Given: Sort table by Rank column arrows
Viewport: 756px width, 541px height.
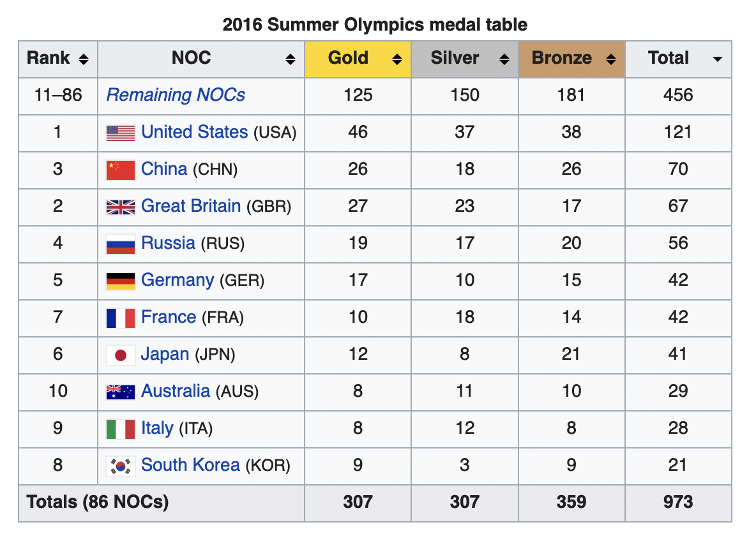Looking at the screenshot, I should point(83,59).
